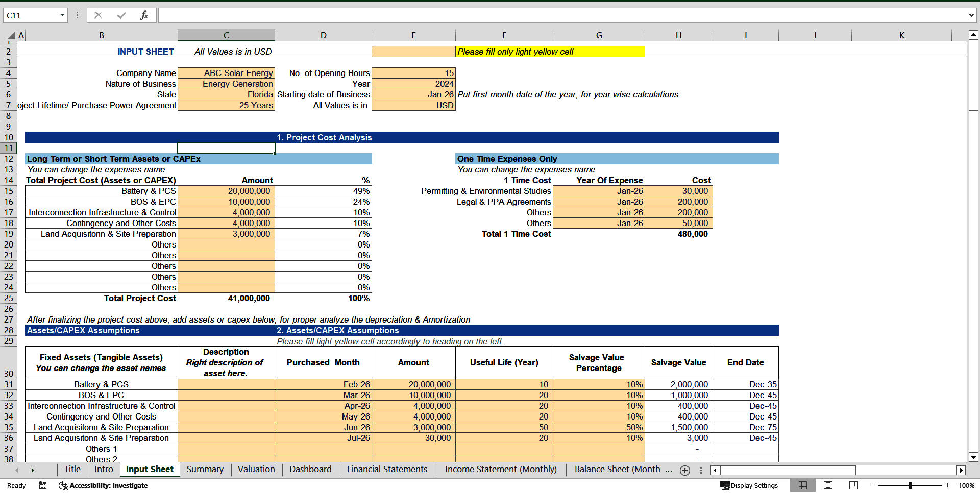The image size is (980, 493).
Task: Click the Others 1 asset name cell
Action: pos(101,449)
